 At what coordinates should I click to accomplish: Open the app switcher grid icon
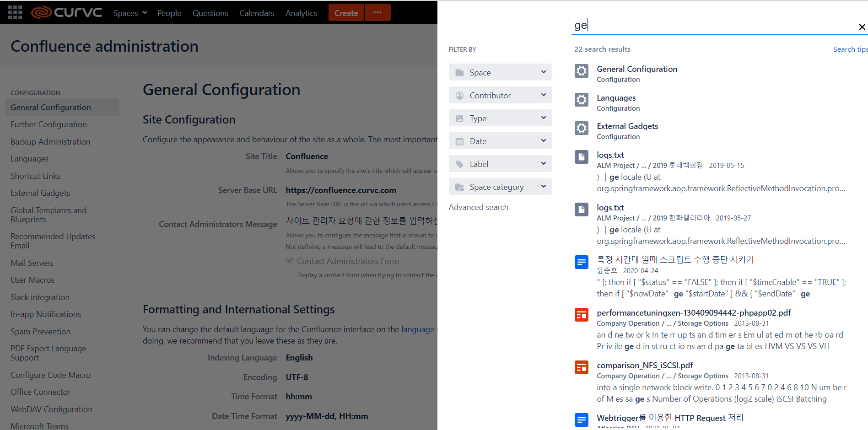coord(15,12)
